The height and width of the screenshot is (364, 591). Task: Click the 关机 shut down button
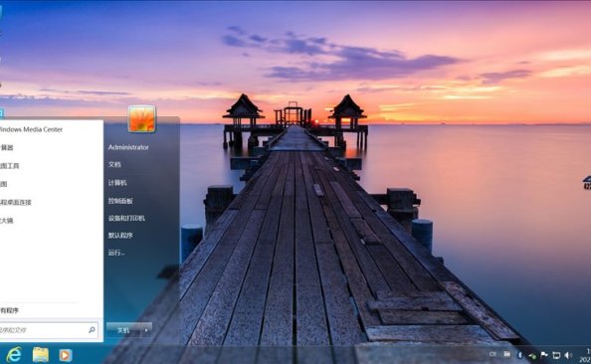tap(123, 330)
